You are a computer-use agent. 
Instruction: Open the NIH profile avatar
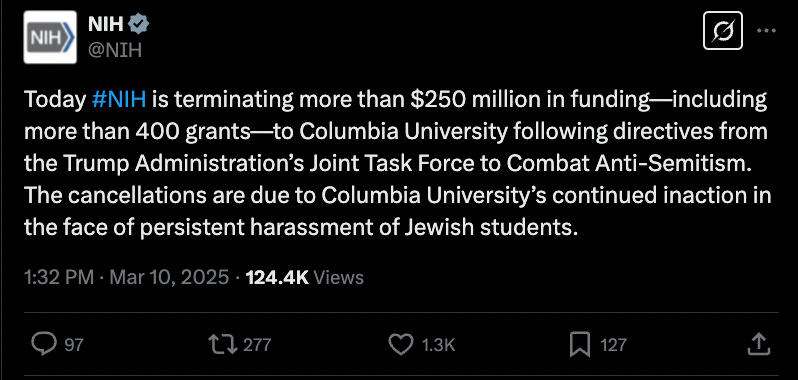50,37
